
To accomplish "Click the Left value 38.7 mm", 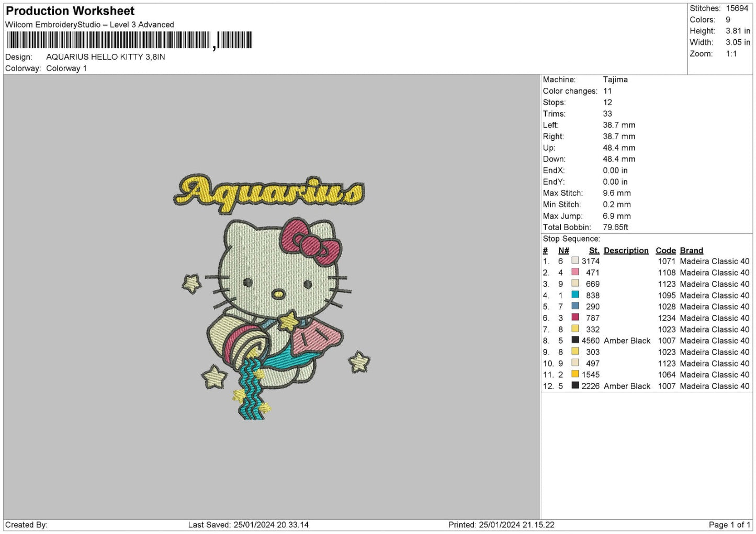I will coord(619,125).
